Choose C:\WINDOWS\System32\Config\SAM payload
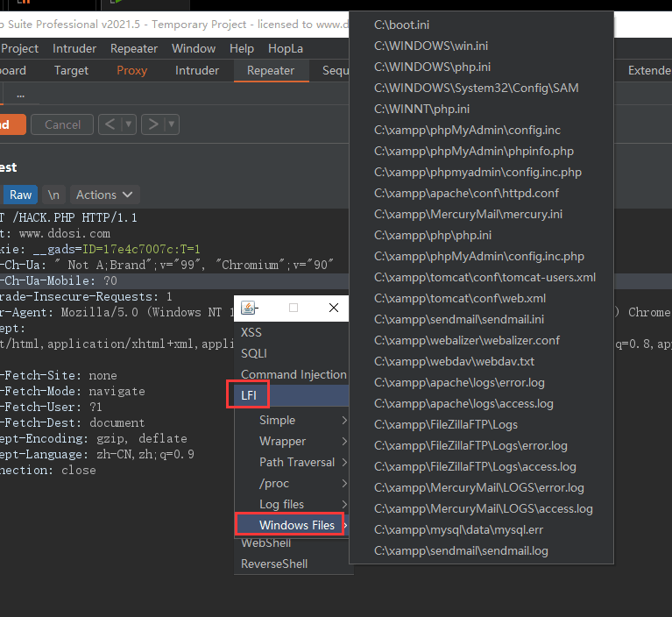The image size is (672, 617). tap(481, 88)
